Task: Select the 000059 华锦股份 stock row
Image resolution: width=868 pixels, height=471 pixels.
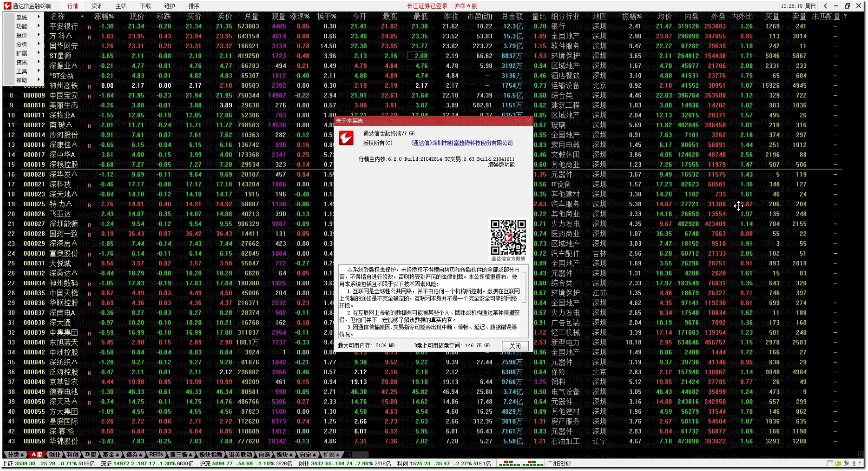Action: point(422,441)
